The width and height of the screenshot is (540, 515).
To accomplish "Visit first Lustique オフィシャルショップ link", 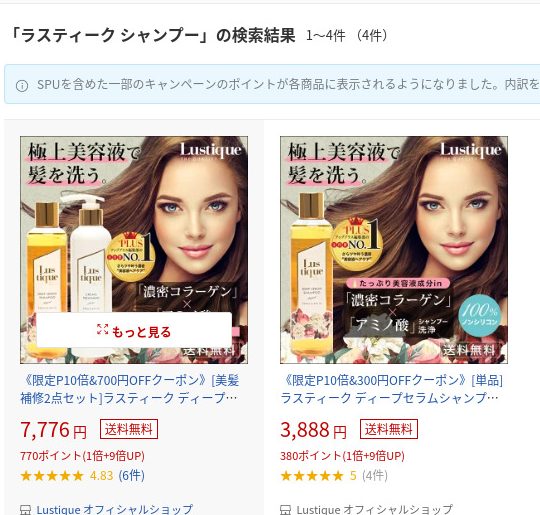I will point(115,509).
